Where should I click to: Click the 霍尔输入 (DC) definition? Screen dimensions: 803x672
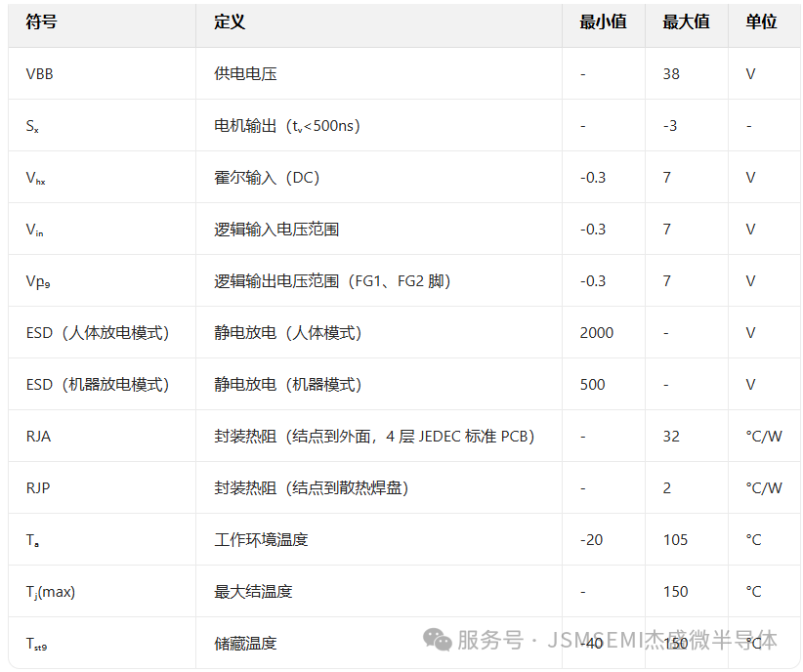[x=267, y=178]
